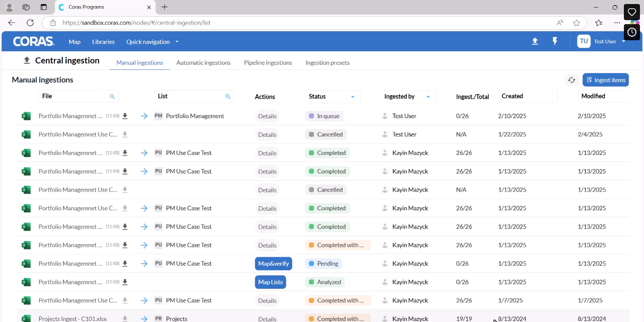Click the Map&verify button
Image resolution: width=644 pixels, height=322 pixels.
pos(273,264)
